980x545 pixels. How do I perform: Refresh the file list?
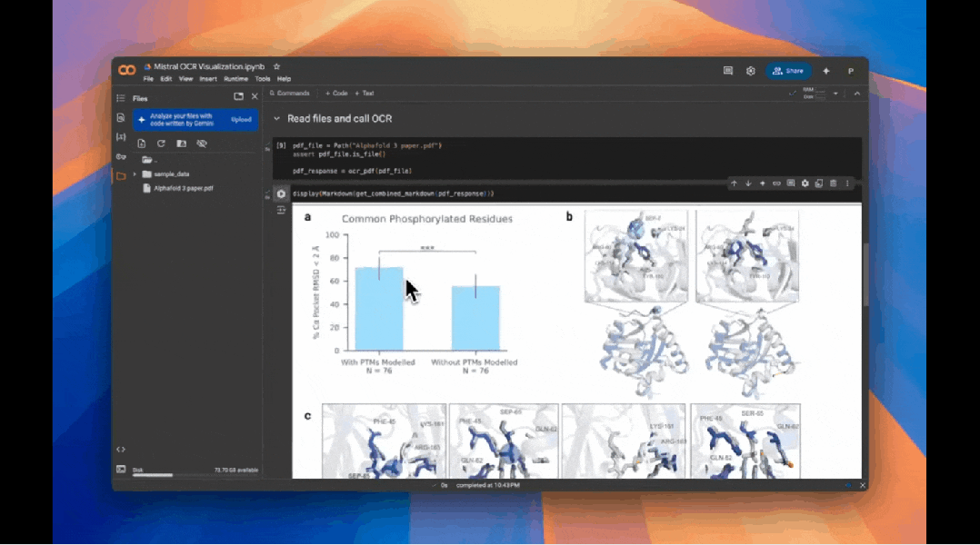click(161, 144)
